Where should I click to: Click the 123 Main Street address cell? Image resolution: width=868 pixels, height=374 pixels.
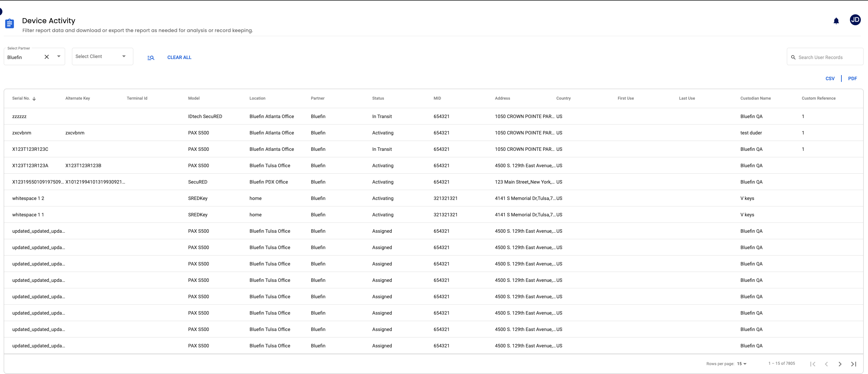point(525,182)
